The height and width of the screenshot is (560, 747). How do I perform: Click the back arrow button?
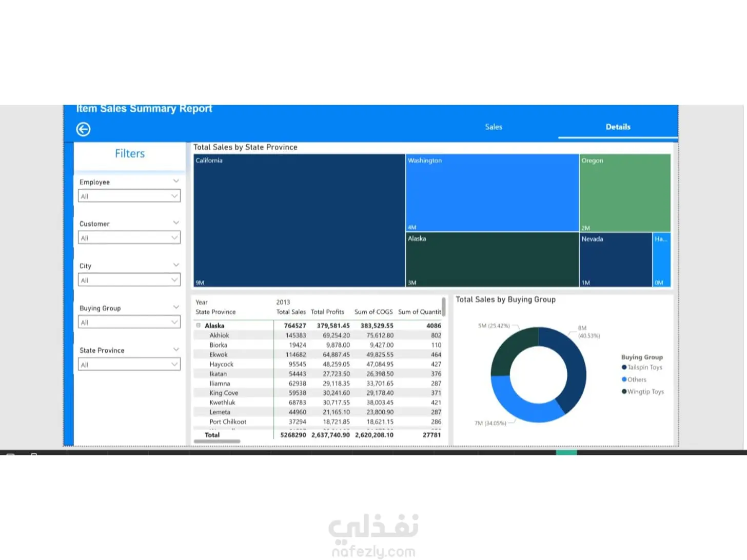pos(83,129)
